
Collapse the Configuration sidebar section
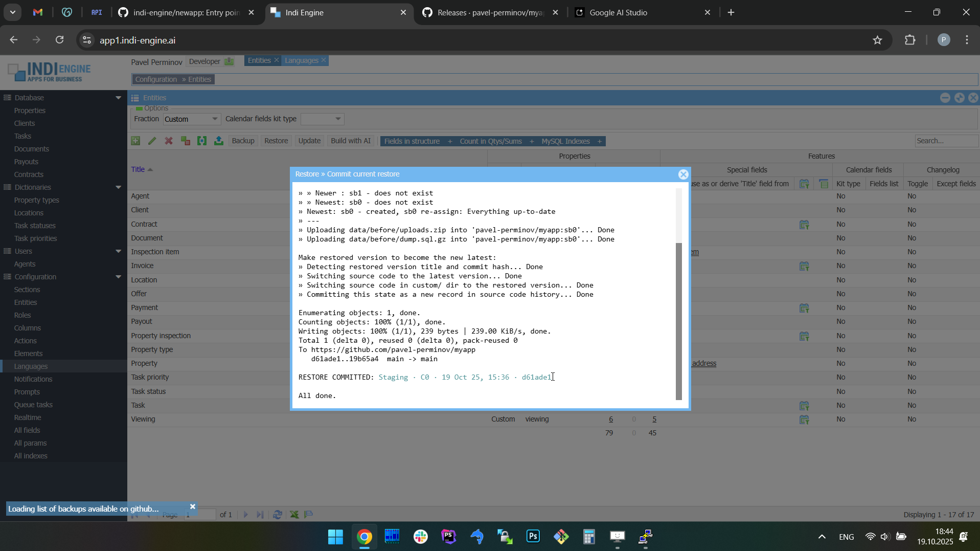click(x=118, y=277)
